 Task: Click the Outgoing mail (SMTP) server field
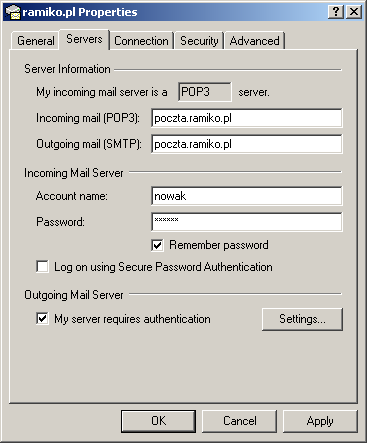tap(247, 144)
